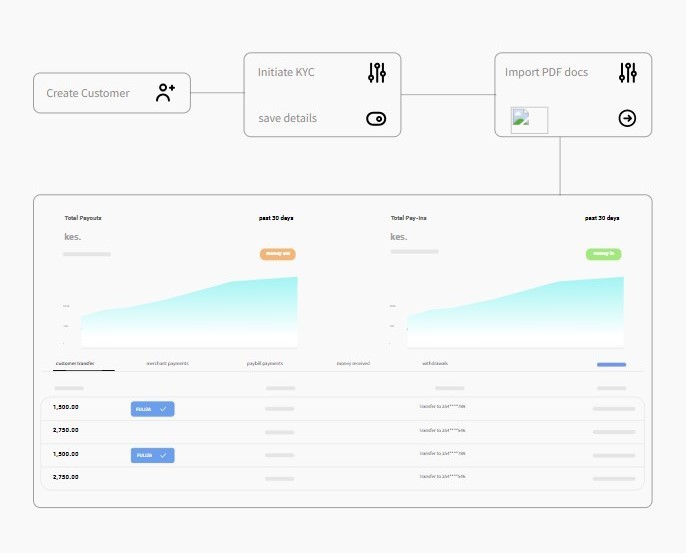Click the FULIZA badge in the first row
The image size is (686, 553).
pyautogui.click(x=153, y=408)
